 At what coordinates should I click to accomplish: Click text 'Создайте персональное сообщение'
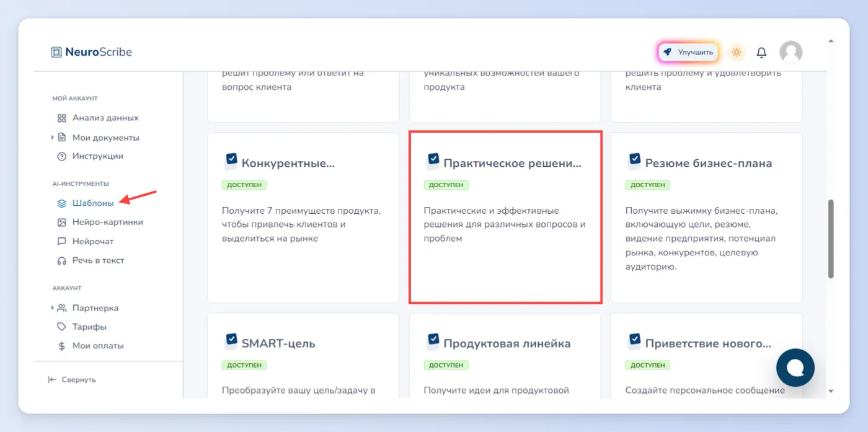click(x=706, y=390)
